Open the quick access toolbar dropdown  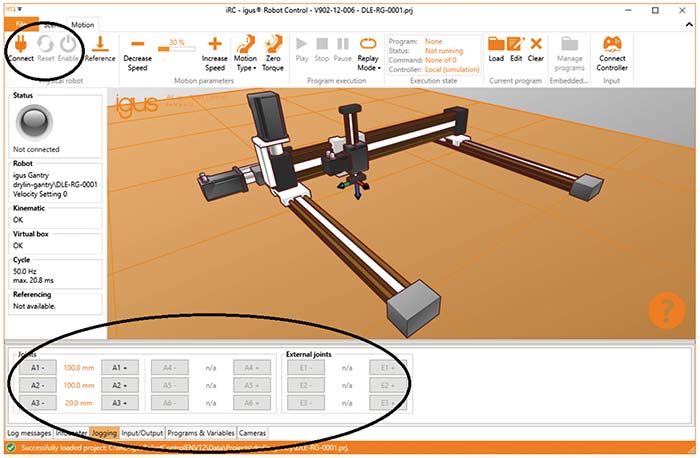coord(20,9)
